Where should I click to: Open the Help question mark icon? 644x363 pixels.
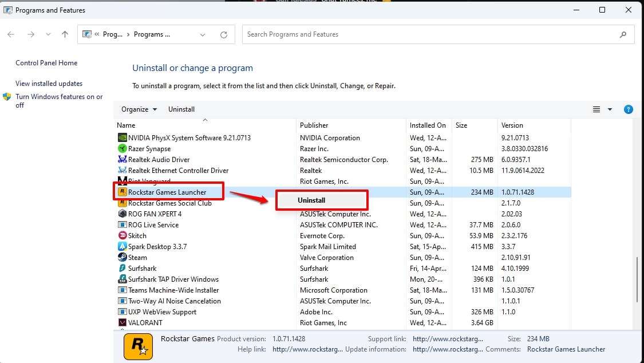click(629, 109)
